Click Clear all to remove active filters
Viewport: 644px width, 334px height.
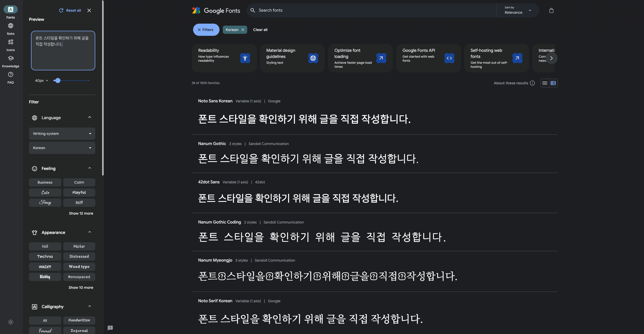point(260,29)
